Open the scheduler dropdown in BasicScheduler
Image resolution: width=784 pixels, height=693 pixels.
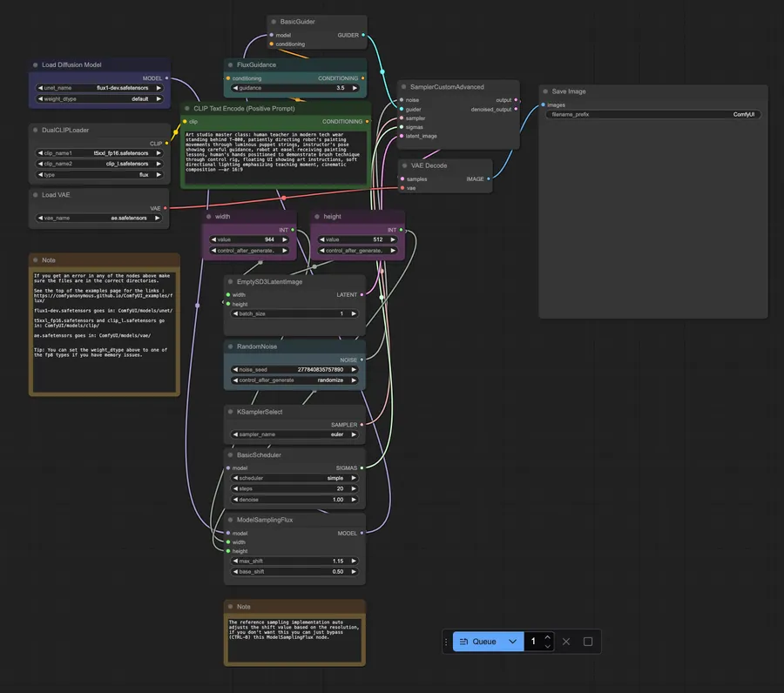[292, 477]
